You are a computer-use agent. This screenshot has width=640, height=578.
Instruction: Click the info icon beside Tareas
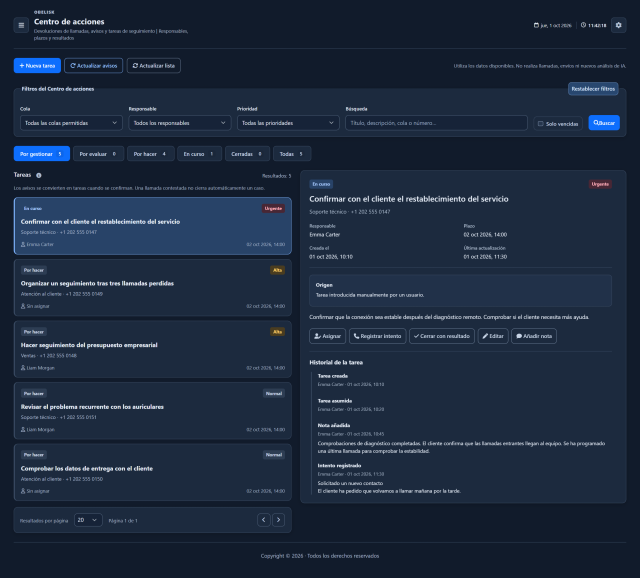coord(39,176)
